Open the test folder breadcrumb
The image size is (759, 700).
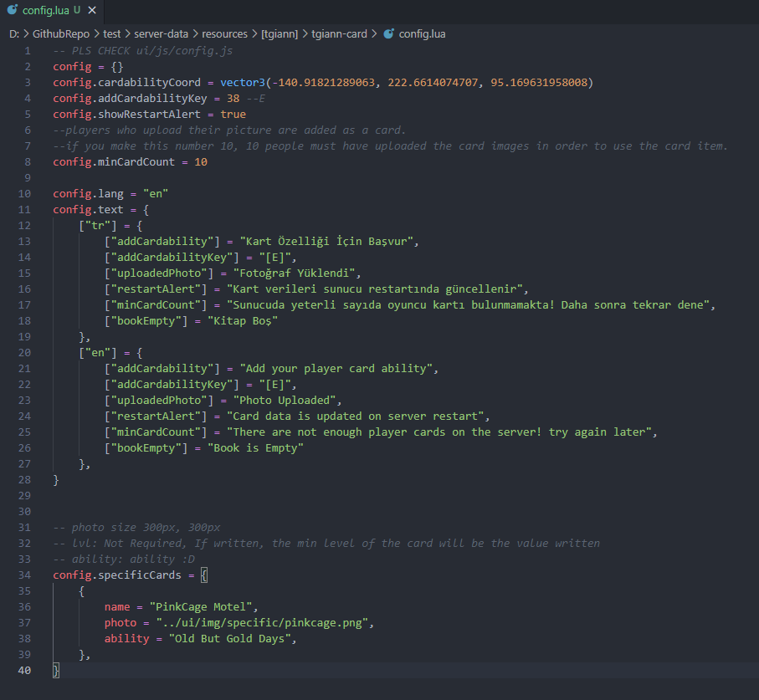point(111,34)
